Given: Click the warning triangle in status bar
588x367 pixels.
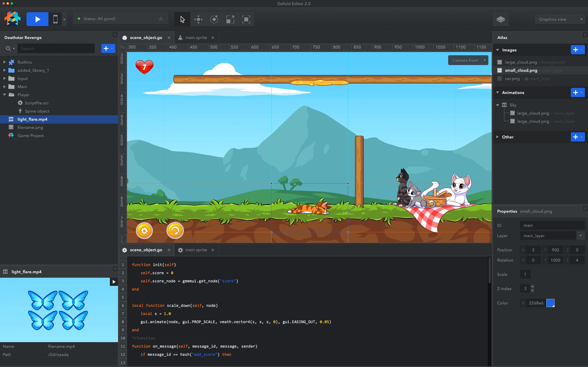Looking at the screenshot, I should coord(161,19).
